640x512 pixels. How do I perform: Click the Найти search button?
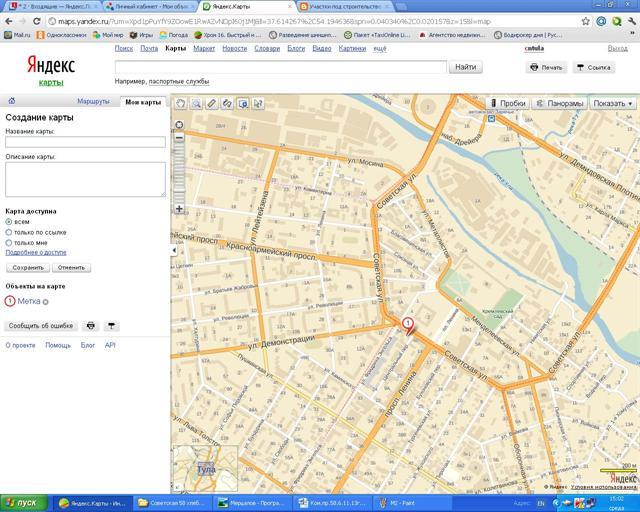pyautogui.click(x=466, y=67)
